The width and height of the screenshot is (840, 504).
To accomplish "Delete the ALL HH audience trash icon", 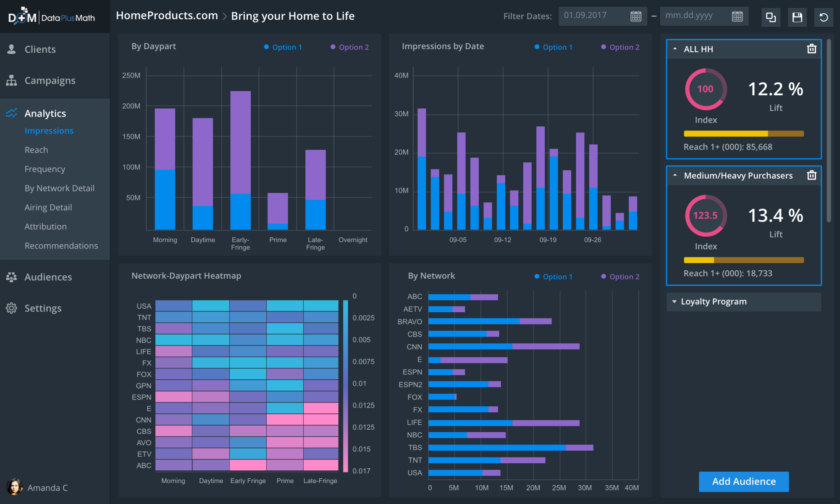I will click(x=811, y=49).
